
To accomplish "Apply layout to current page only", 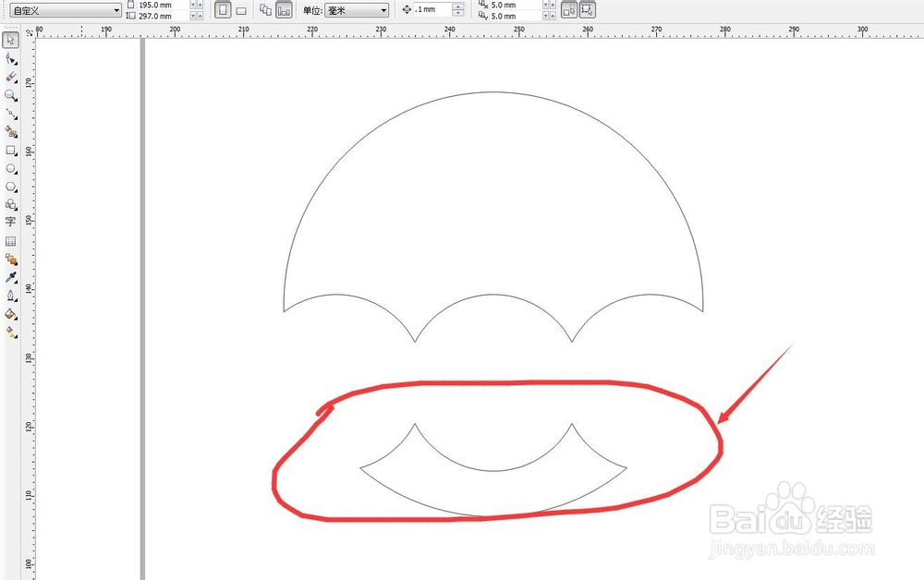I will [284, 10].
